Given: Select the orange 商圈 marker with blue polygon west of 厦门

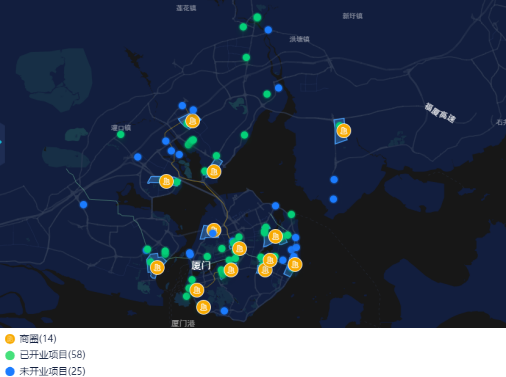Looking at the screenshot, I should click(157, 267).
